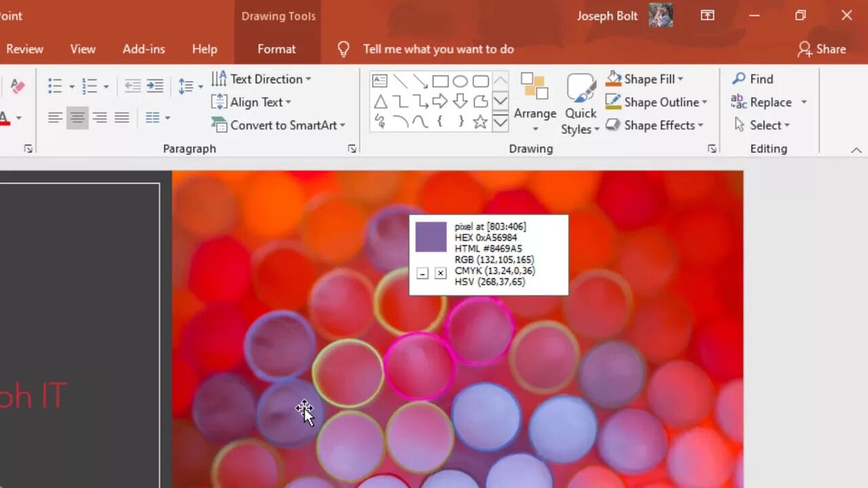The image size is (868, 488).
Task: Open the Quick Styles gallery
Action: click(x=580, y=103)
